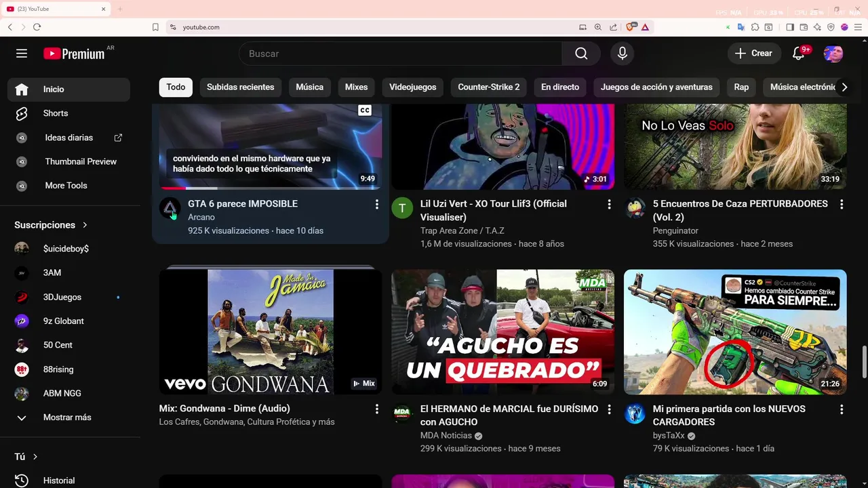Open Gondwana Made in Jamaica thumbnail

(271, 332)
